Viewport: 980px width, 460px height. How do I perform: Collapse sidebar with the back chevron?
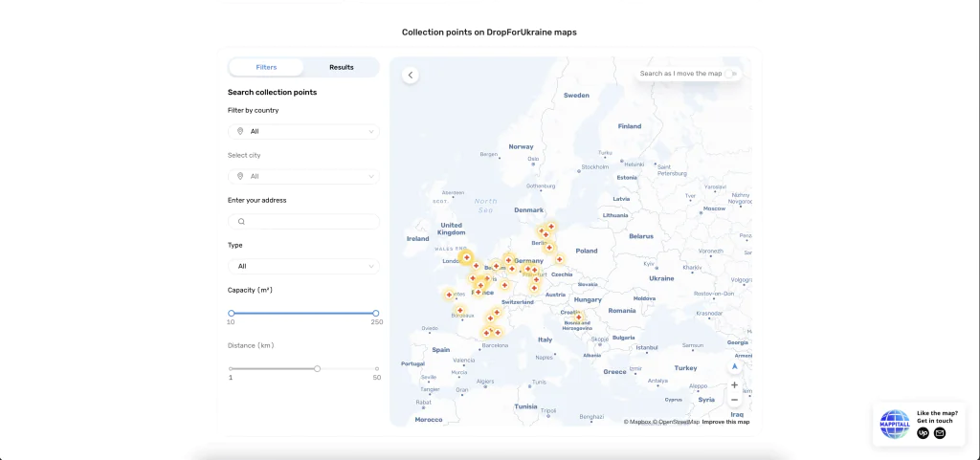411,75
